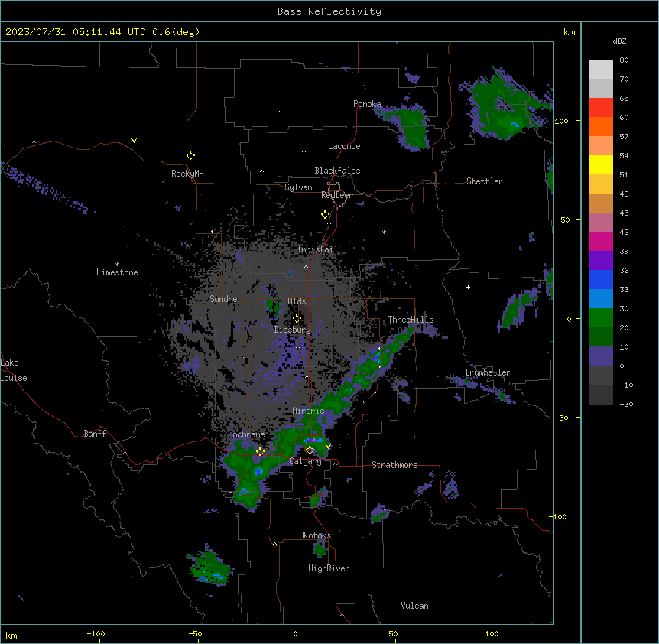Select the yellow diamond marker under Cochrane
This screenshot has width=659, height=644.
click(260, 452)
